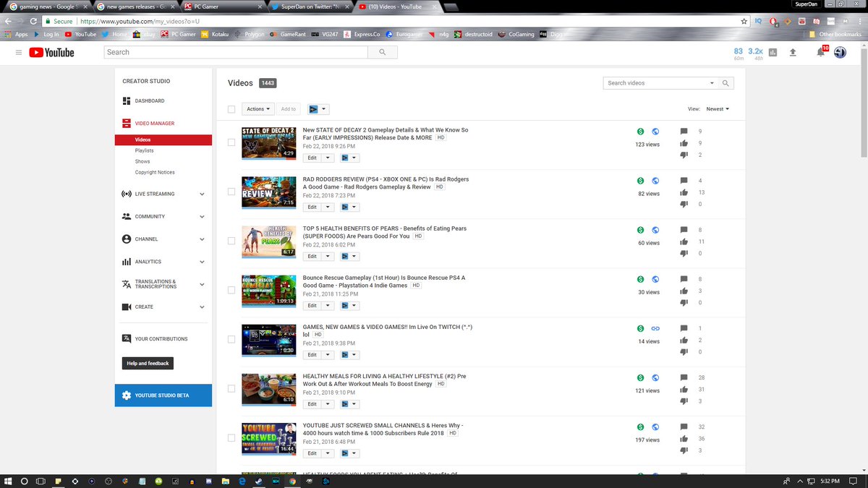The height and width of the screenshot is (488, 868).
Task: Open Shows in Video Manager
Action: (142, 161)
